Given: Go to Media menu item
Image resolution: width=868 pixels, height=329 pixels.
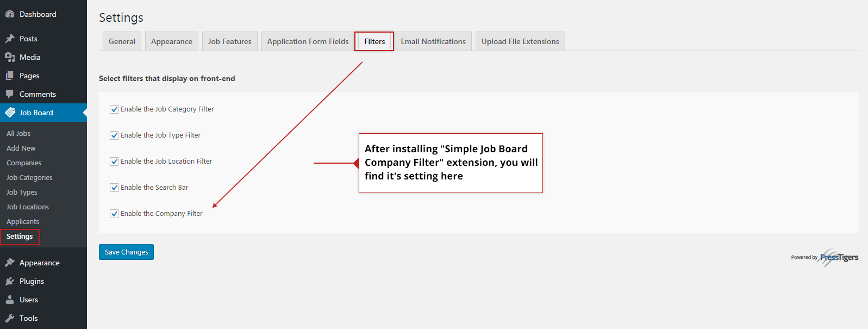Looking at the screenshot, I should click(43, 57).
